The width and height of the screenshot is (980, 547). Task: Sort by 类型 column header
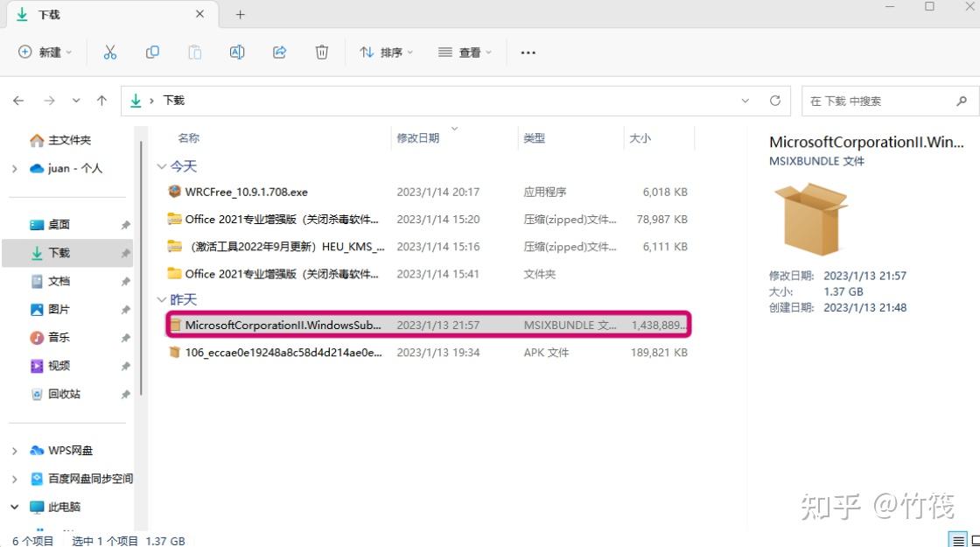click(x=535, y=138)
